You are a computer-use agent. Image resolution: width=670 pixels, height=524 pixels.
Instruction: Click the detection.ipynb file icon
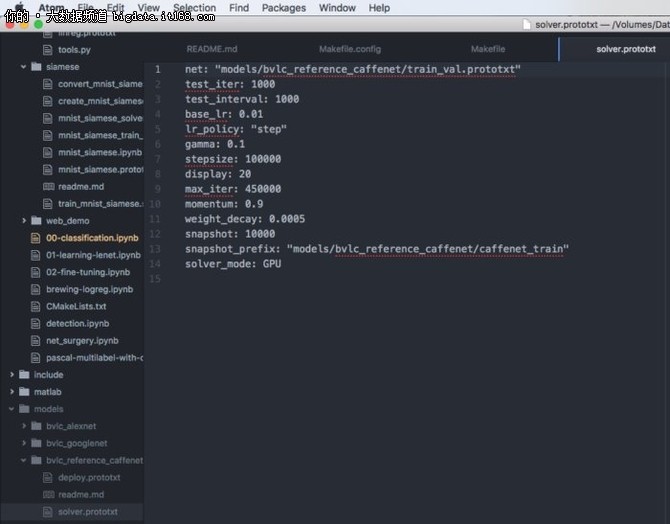(35, 324)
